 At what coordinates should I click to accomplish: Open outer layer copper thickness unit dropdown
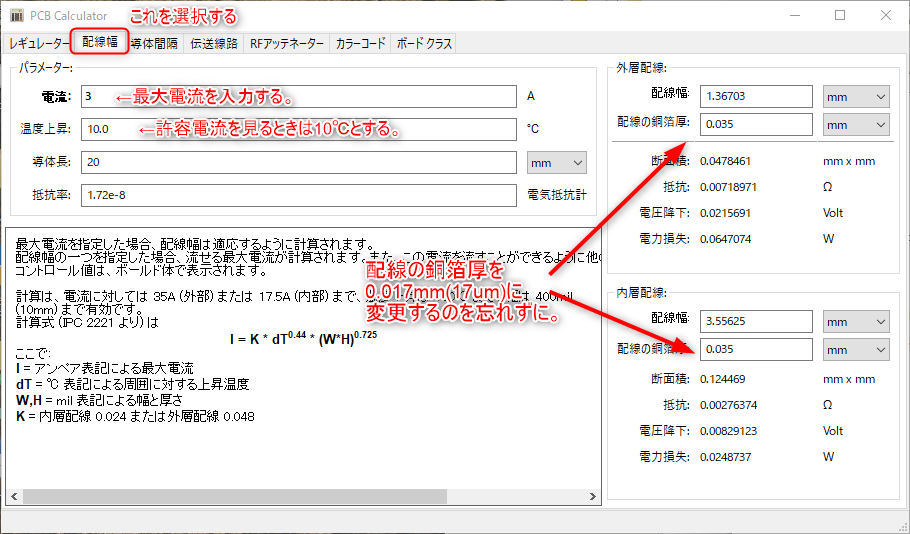(856, 124)
